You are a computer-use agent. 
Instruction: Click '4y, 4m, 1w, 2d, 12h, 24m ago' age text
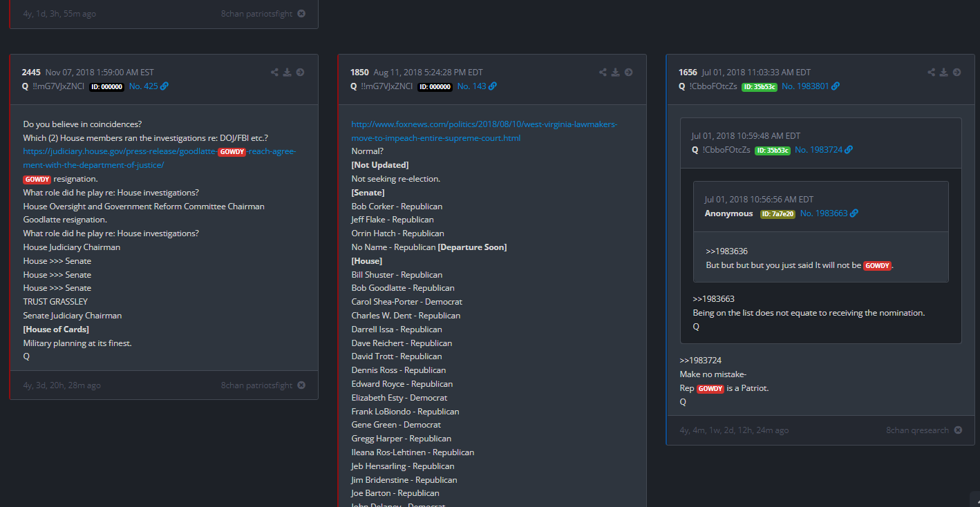pos(734,430)
